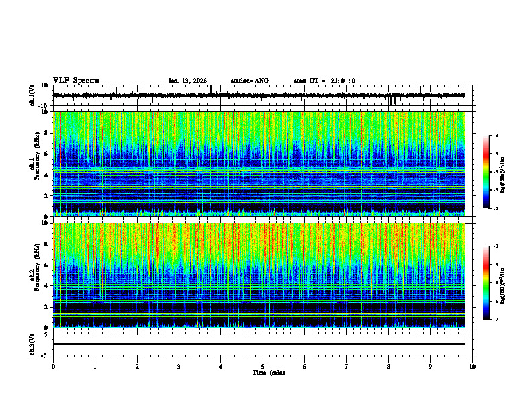Click the "station=ANG" label

coord(250,81)
